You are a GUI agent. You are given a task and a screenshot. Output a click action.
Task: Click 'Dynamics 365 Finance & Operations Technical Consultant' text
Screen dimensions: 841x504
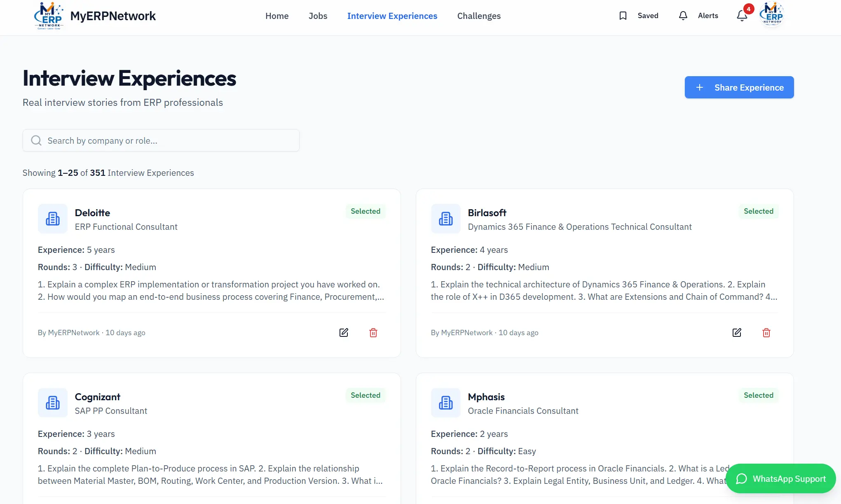coord(580,227)
